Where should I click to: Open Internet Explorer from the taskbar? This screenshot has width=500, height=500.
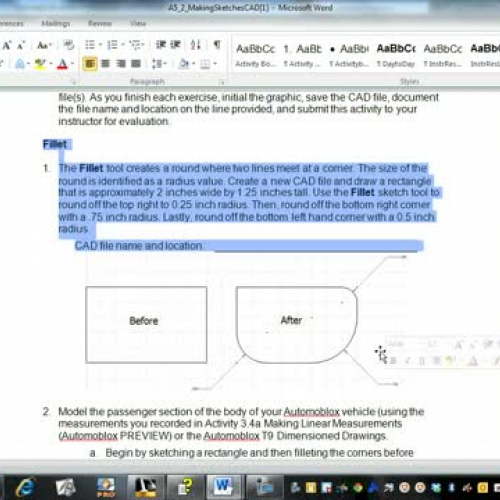(x=25, y=488)
